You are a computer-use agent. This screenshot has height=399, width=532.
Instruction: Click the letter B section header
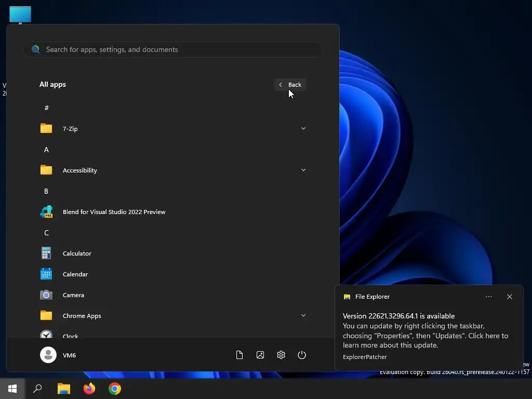pyautogui.click(x=46, y=191)
